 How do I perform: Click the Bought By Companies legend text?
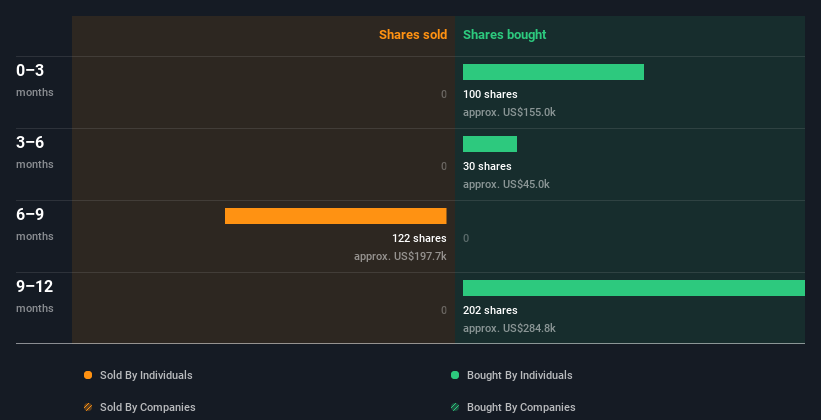pos(521,407)
